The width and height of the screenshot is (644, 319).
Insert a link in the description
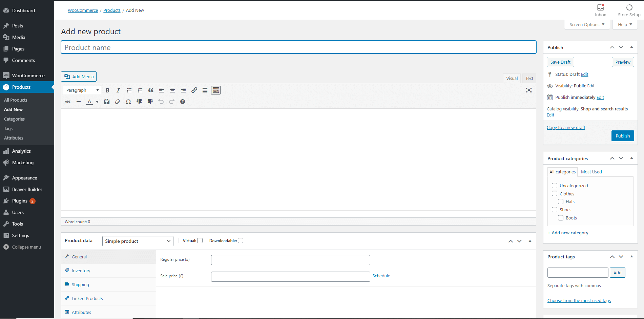click(194, 90)
